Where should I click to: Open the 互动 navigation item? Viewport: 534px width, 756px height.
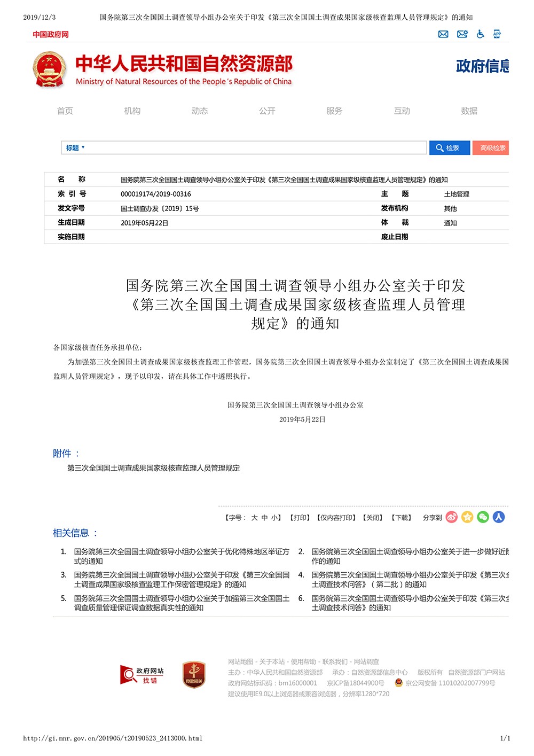tap(402, 111)
